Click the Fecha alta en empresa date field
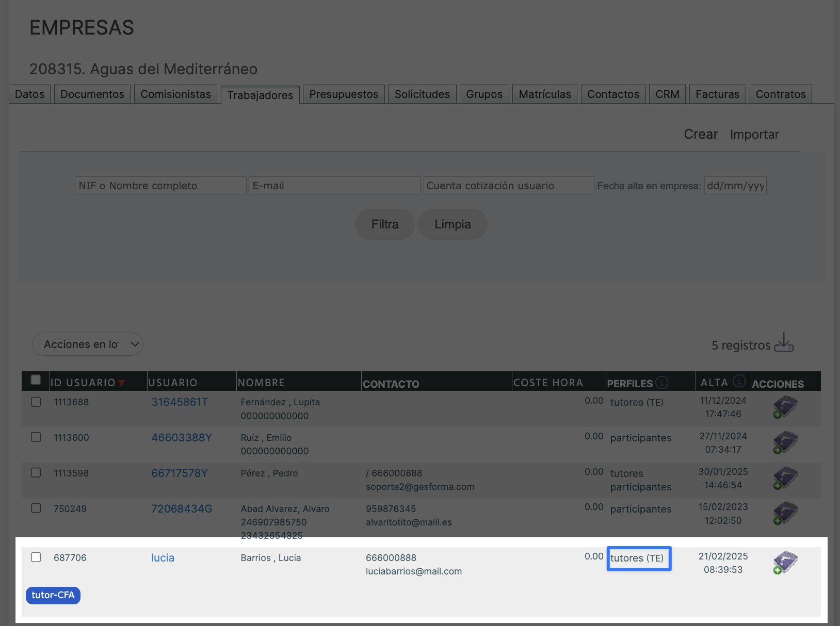The image size is (840, 626). click(x=735, y=186)
